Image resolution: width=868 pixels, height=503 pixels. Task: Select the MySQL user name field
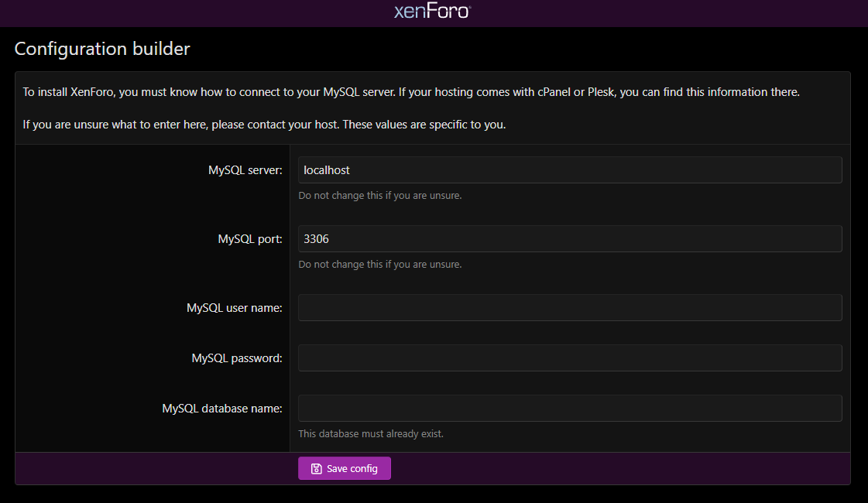pos(570,308)
